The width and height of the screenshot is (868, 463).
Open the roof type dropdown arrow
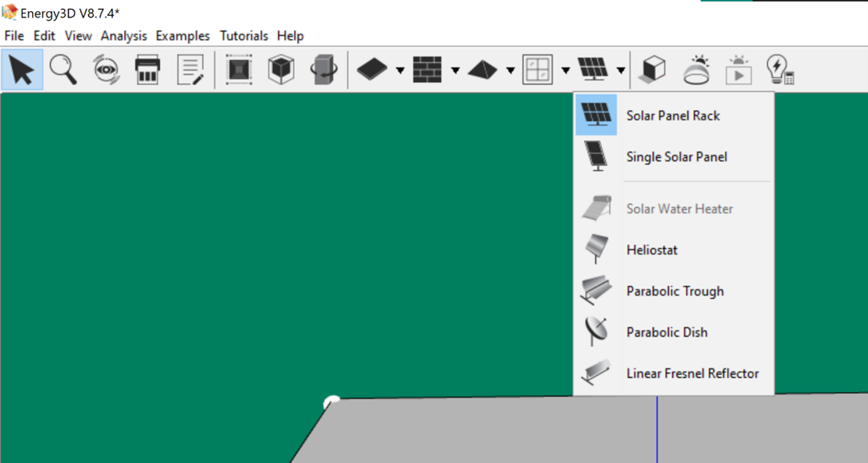[x=511, y=71]
